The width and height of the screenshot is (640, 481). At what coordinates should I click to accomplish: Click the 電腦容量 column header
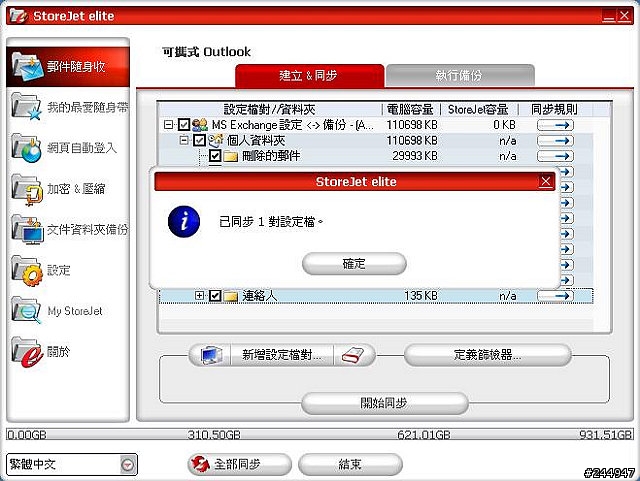click(410, 109)
